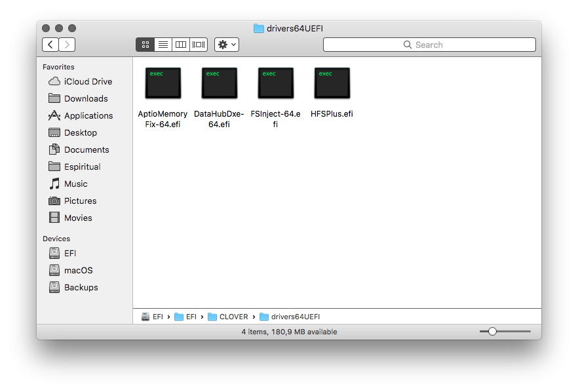578x392 pixels.
Task: Select AptioMemoryFix-64.efi file icon
Action: (163, 83)
